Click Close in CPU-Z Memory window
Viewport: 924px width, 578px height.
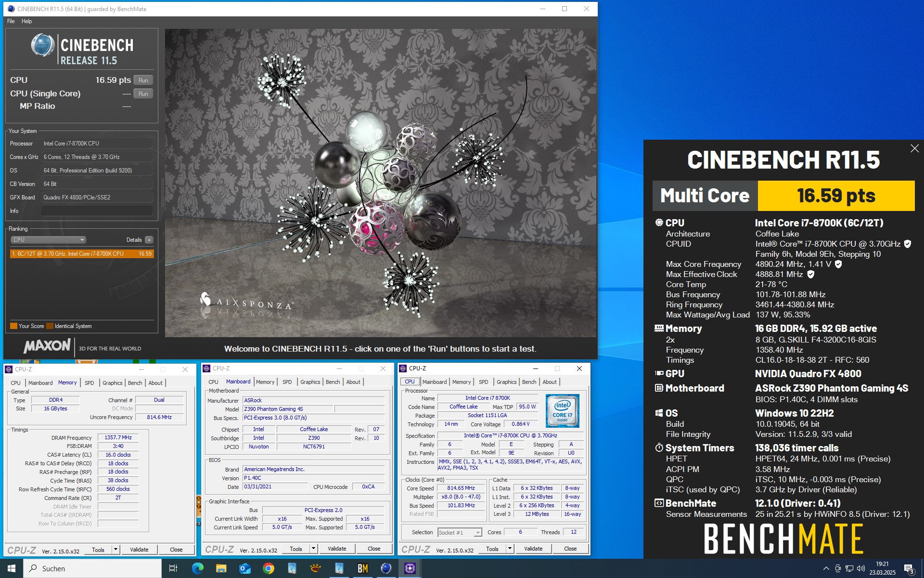tap(176, 550)
